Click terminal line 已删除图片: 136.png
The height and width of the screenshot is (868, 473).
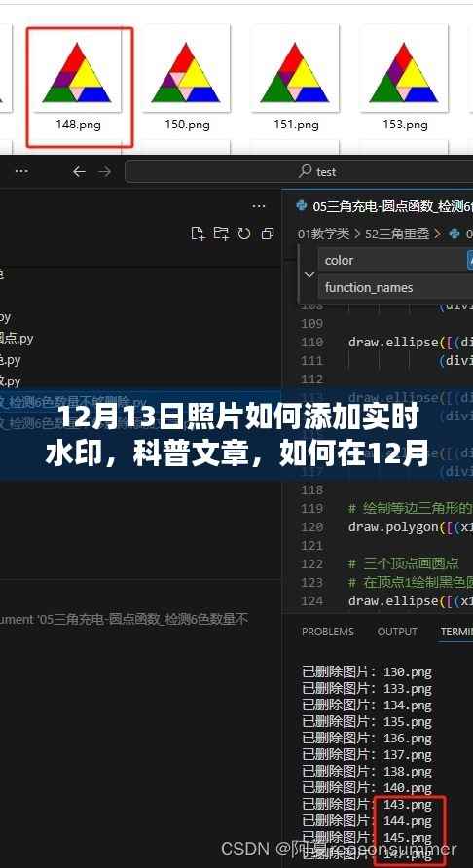click(367, 738)
